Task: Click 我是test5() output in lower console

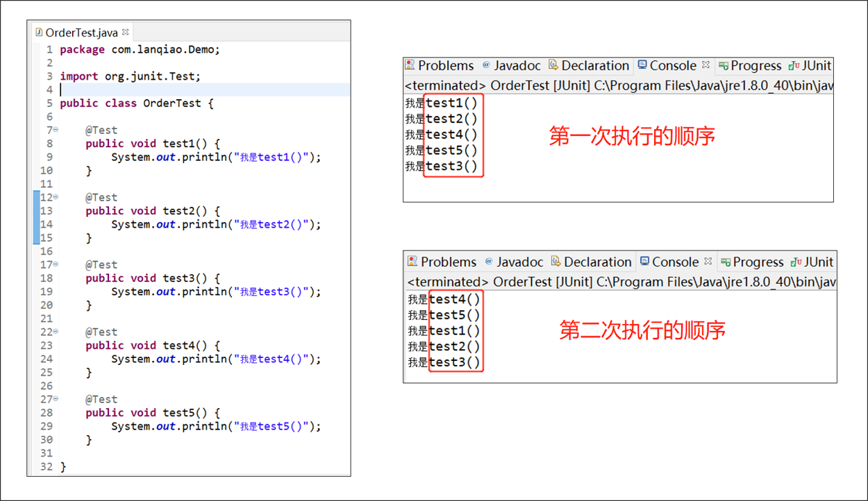Action: pos(444,315)
